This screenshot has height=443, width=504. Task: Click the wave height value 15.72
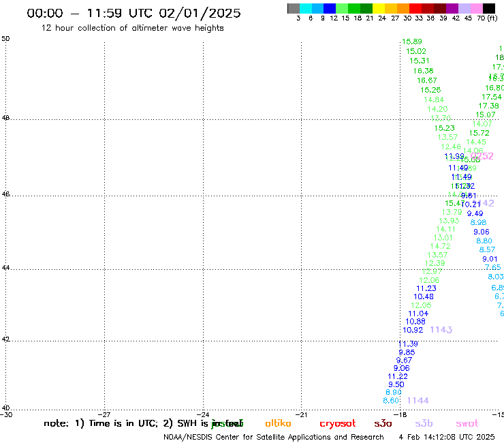click(479, 133)
